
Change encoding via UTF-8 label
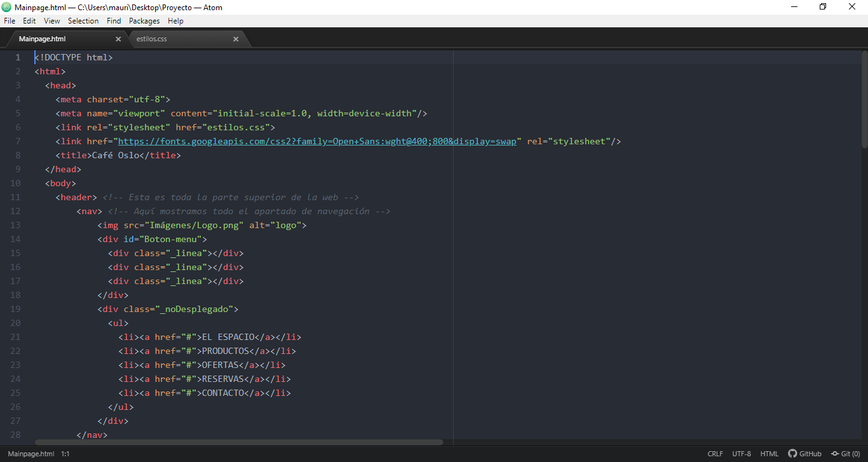click(742, 454)
